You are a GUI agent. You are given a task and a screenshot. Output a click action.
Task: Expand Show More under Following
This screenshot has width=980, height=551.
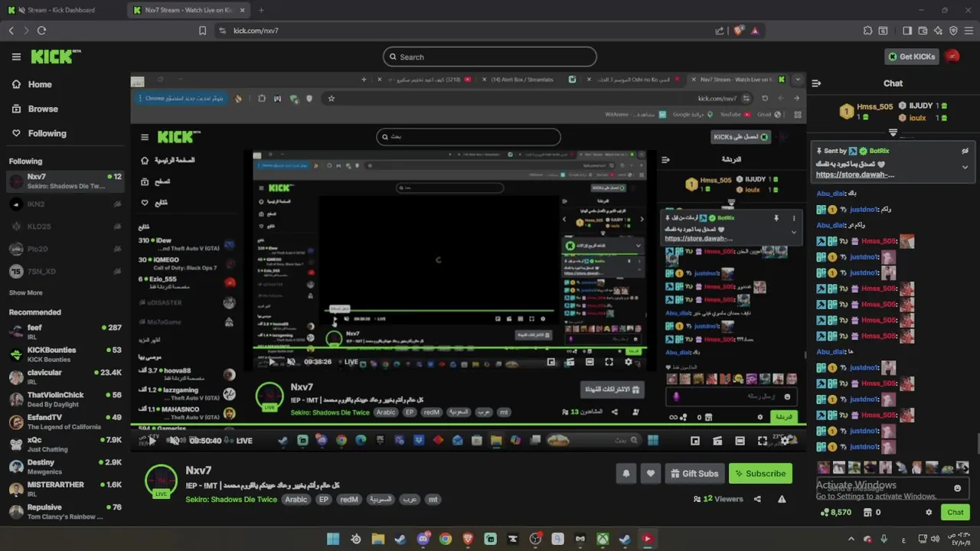(26, 292)
